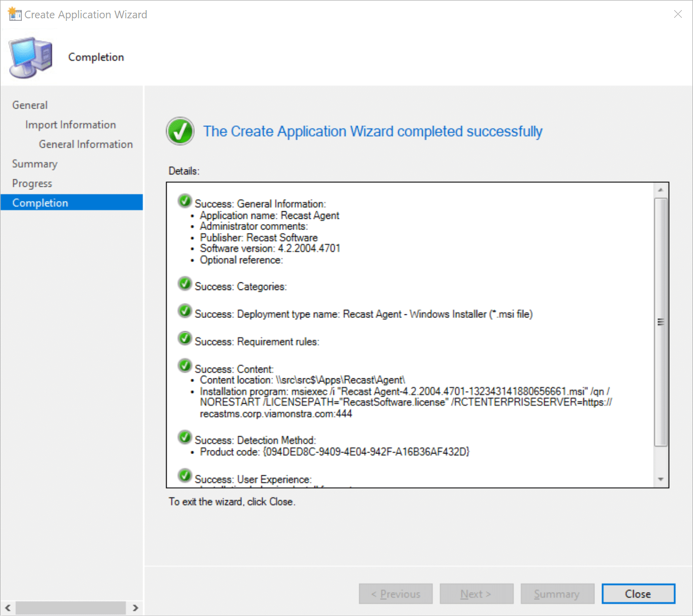Click green check beside Detection Method

tap(185, 437)
